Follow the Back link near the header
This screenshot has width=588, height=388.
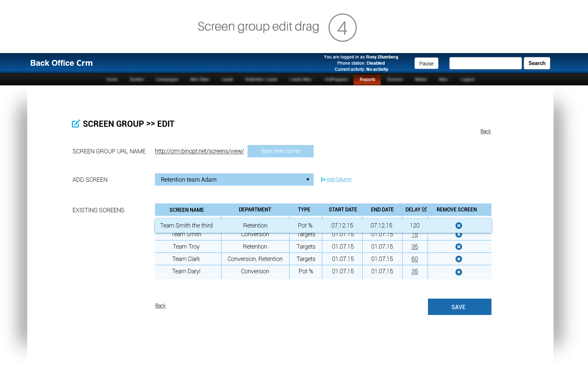coord(486,132)
